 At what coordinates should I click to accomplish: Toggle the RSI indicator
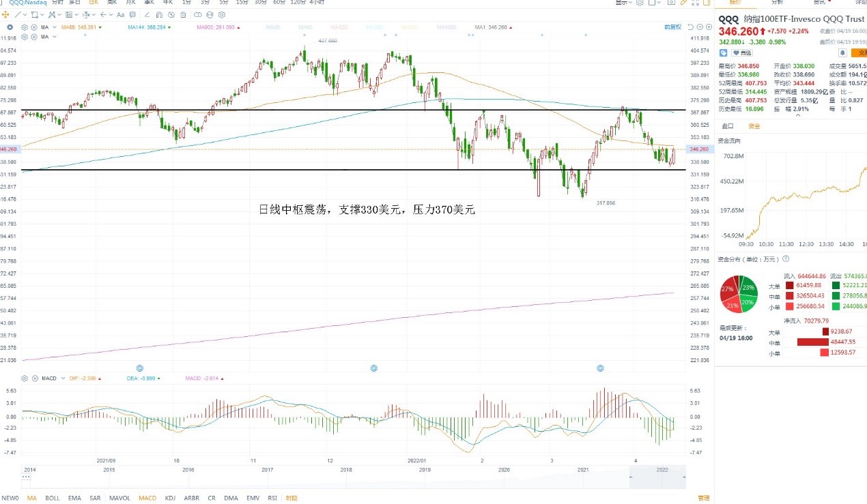click(x=272, y=498)
